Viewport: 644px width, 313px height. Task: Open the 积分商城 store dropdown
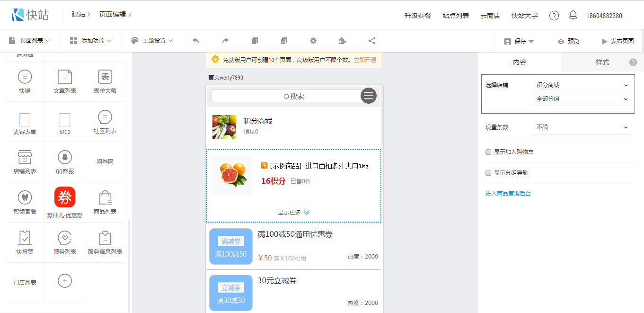coord(582,85)
